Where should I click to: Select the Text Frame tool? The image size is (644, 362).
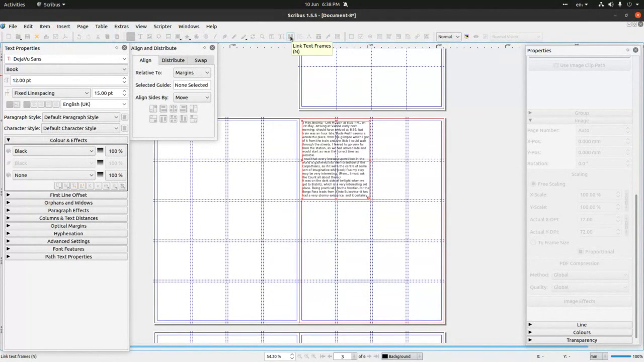click(x=140, y=37)
